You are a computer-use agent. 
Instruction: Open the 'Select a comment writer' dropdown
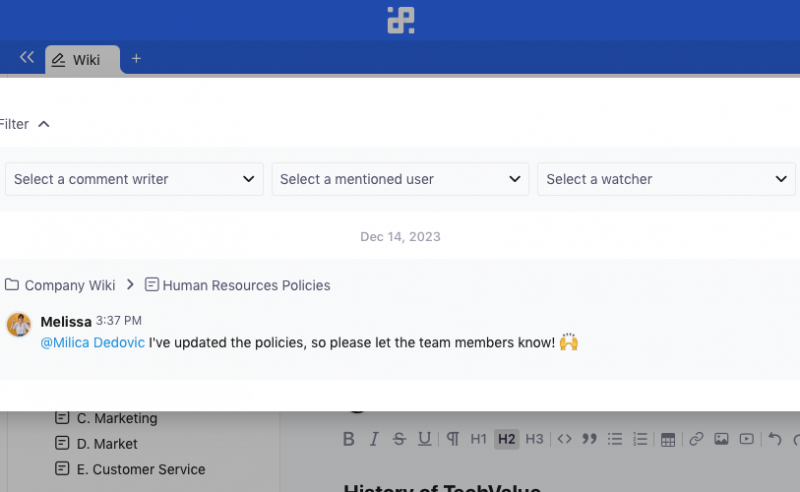135,179
